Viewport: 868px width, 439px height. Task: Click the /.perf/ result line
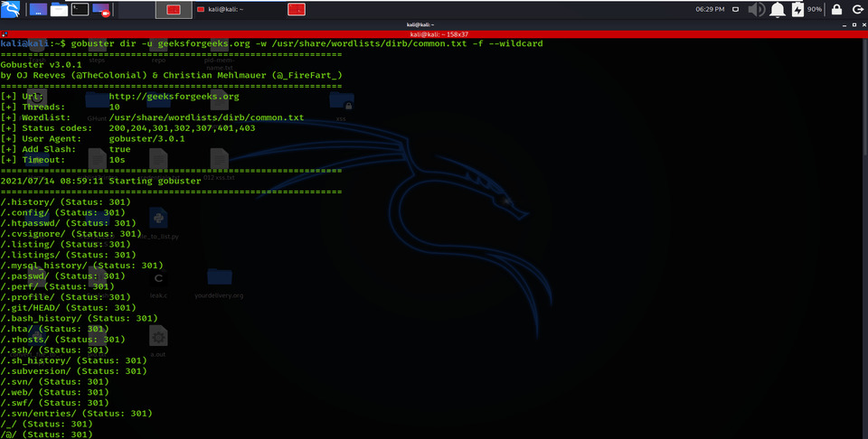57,286
